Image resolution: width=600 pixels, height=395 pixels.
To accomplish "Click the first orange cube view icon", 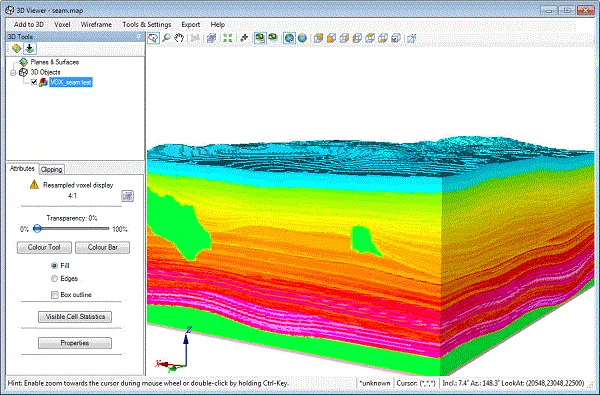I will [318, 38].
